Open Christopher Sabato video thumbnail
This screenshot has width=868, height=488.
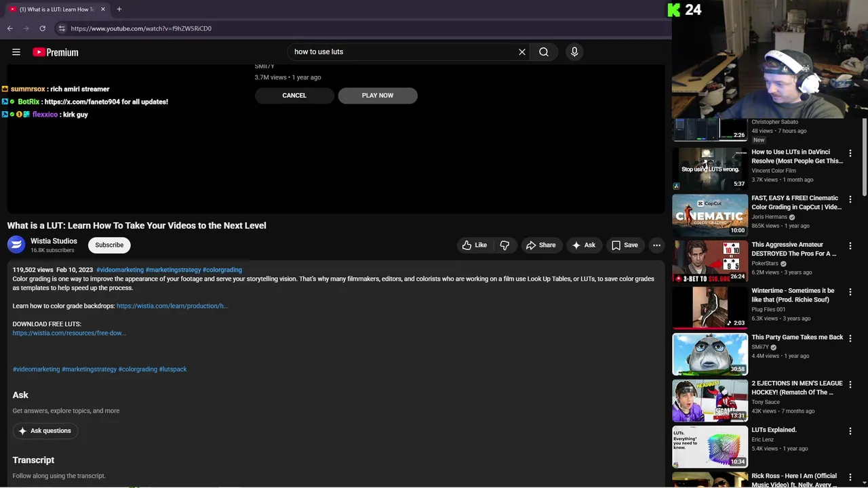(710, 129)
